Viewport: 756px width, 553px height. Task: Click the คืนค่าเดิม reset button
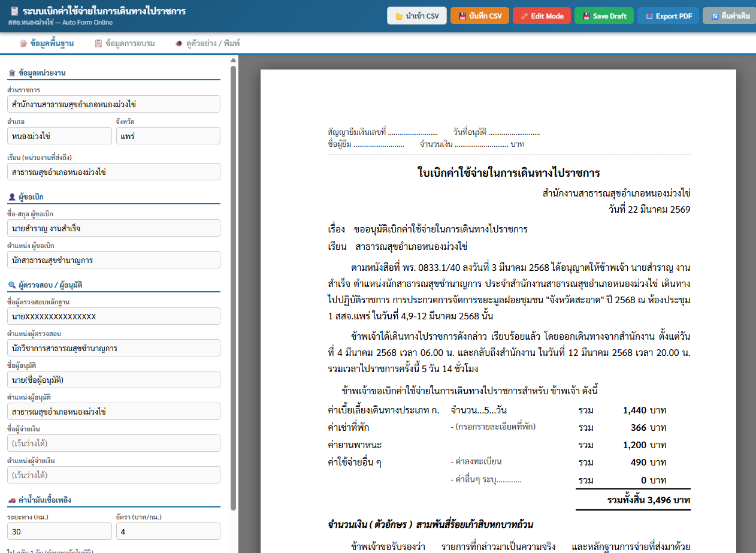730,16
